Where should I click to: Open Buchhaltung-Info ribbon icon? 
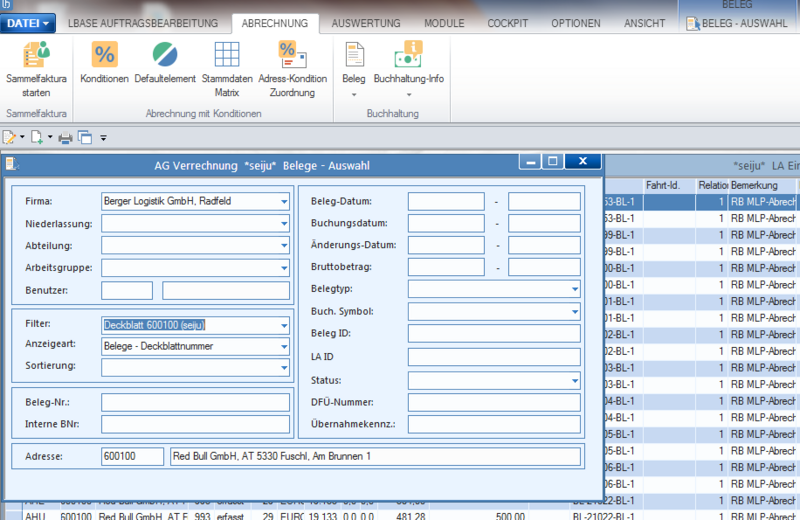409,55
